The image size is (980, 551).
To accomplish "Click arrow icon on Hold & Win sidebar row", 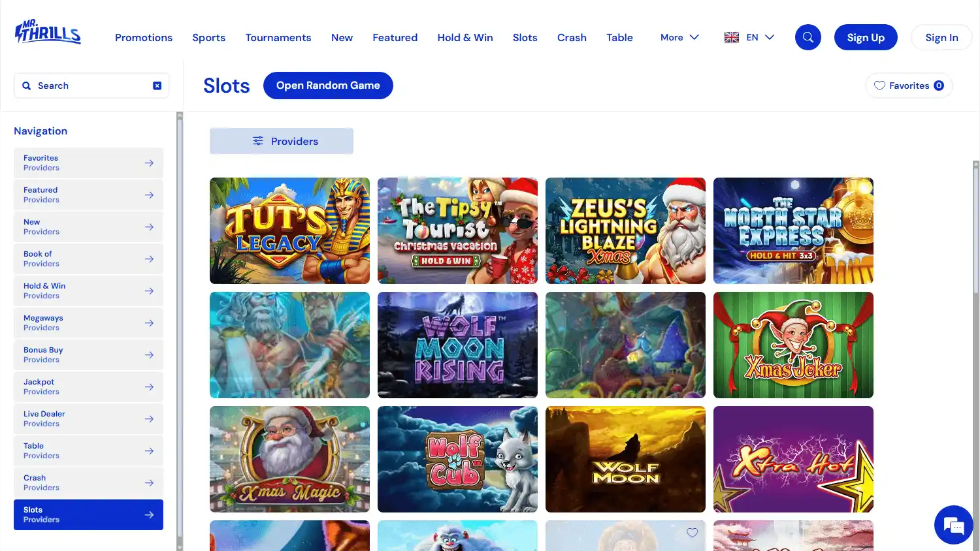I will [149, 291].
